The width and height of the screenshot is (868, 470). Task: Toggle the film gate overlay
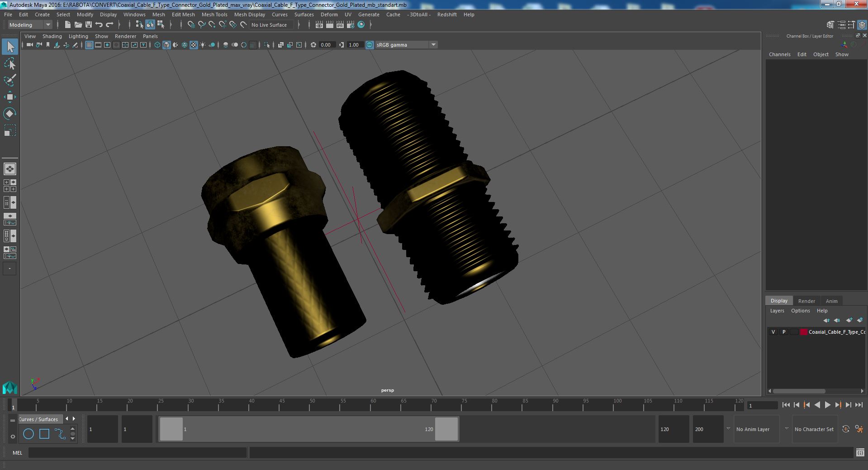[x=98, y=45]
